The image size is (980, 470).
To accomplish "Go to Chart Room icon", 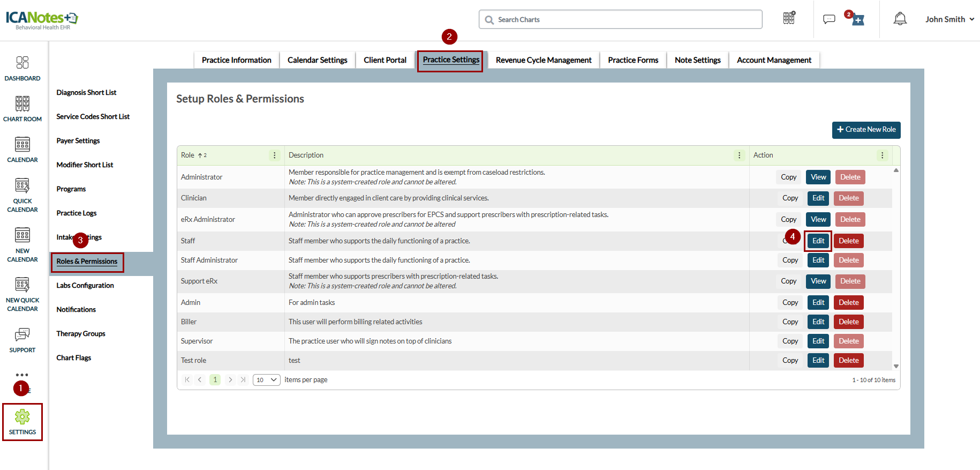I will point(22,108).
